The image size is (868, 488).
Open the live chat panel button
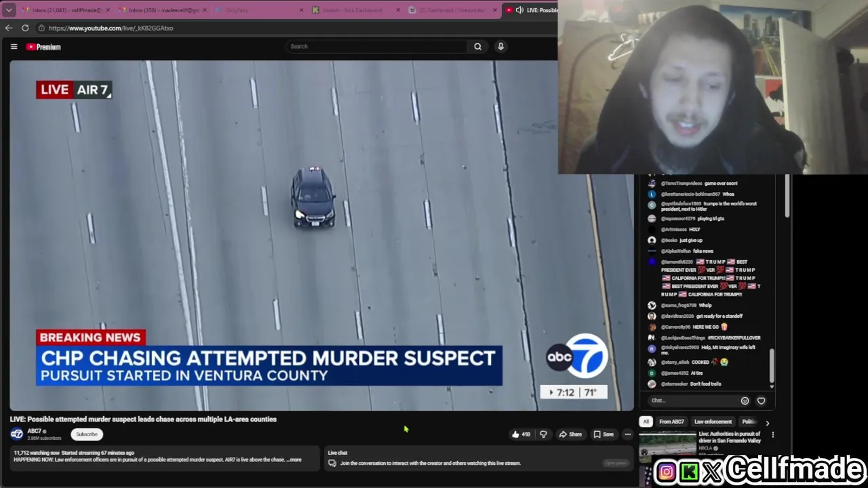pos(615,464)
